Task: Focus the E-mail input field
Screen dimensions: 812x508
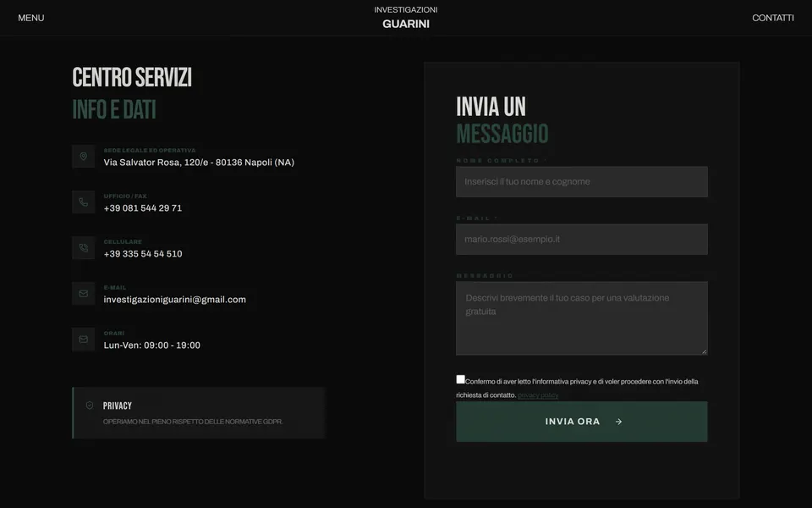Action: [x=582, y=239]
